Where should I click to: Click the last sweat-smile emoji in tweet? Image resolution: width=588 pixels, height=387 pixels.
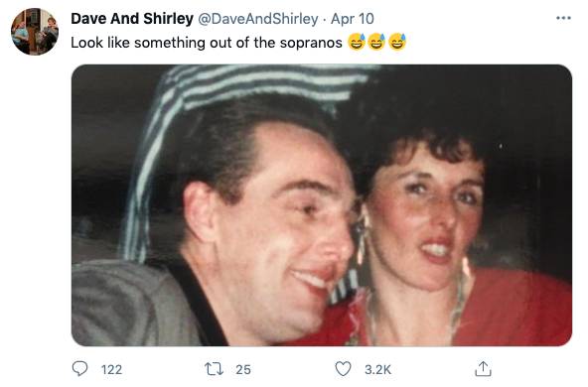click(x=397, y=42)
